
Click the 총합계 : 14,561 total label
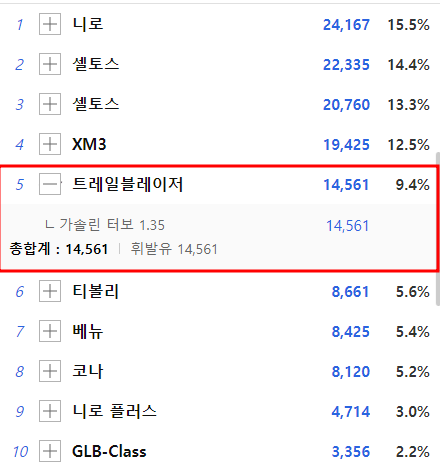coord(59,249)
